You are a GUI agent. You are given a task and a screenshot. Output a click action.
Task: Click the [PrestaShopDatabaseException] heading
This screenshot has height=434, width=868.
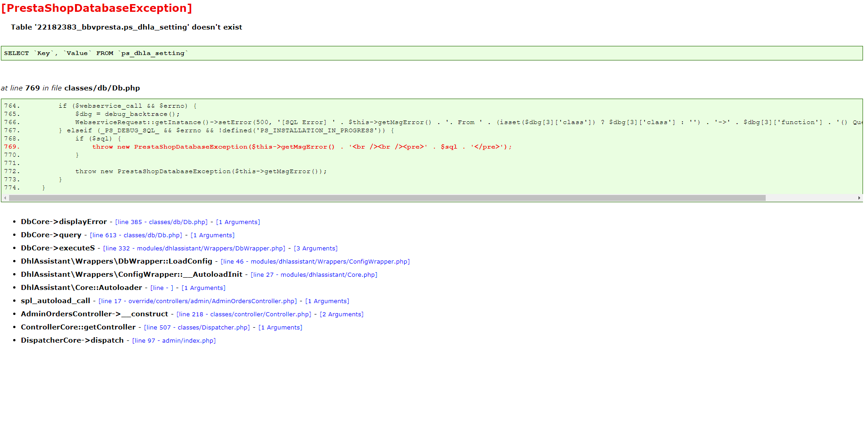[x=96, y=8]
